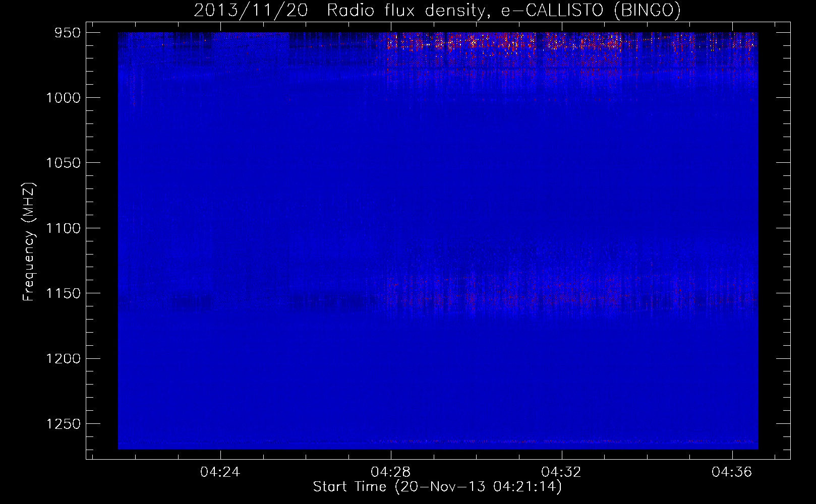This screenshot has width=816, height=504.
Task: Click the 04:24 time axis label
Action: coord(220,472)
